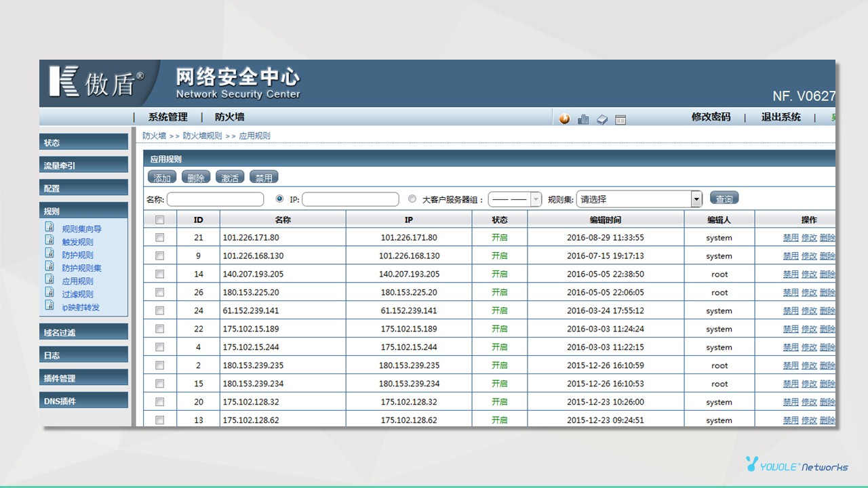Click the 添加 button
The height and width of the screenshot is (488, 868).
tap(162, 178)
